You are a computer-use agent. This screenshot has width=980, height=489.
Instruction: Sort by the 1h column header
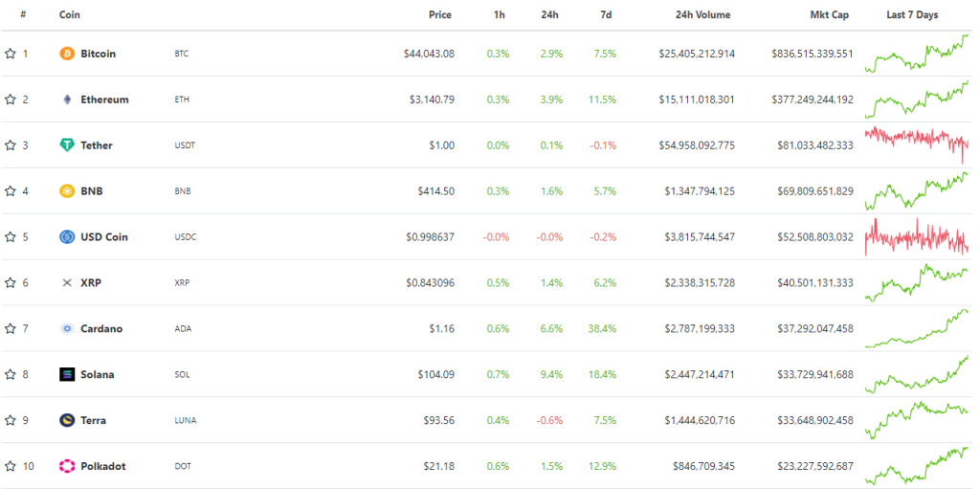point(499,15)
